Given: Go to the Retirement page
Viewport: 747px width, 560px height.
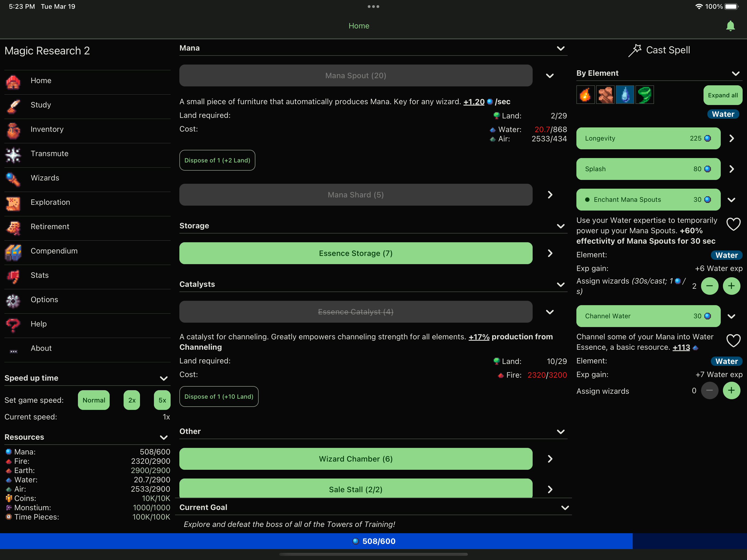Looking at the screenshot, I should pyautogui.click(x=87, y=228).
